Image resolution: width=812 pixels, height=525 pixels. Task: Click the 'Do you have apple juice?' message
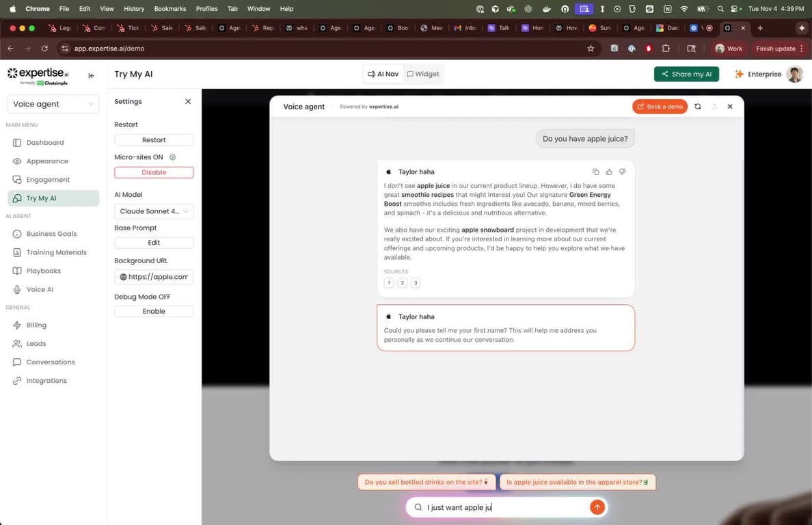click(585, 139)
